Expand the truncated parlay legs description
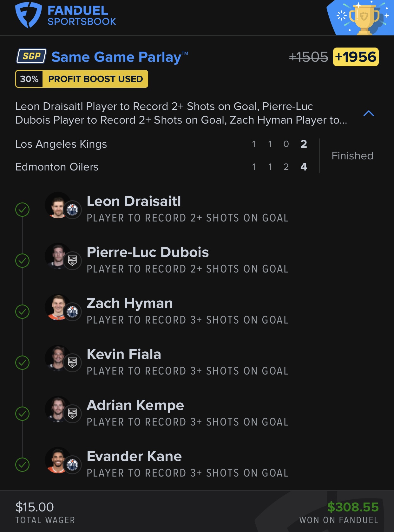The height and width of the screenshot is (532, 394). tap(181, 113)
